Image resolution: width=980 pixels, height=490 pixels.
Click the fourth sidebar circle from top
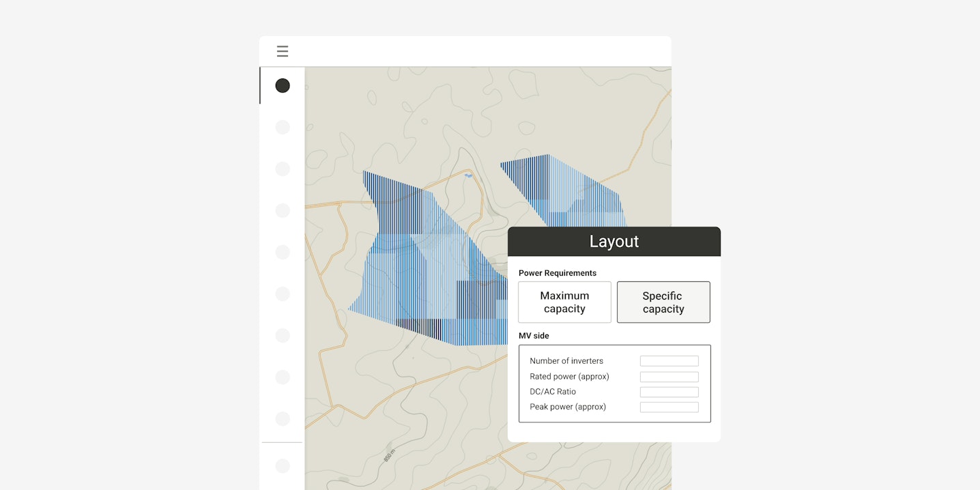[283, 211]
